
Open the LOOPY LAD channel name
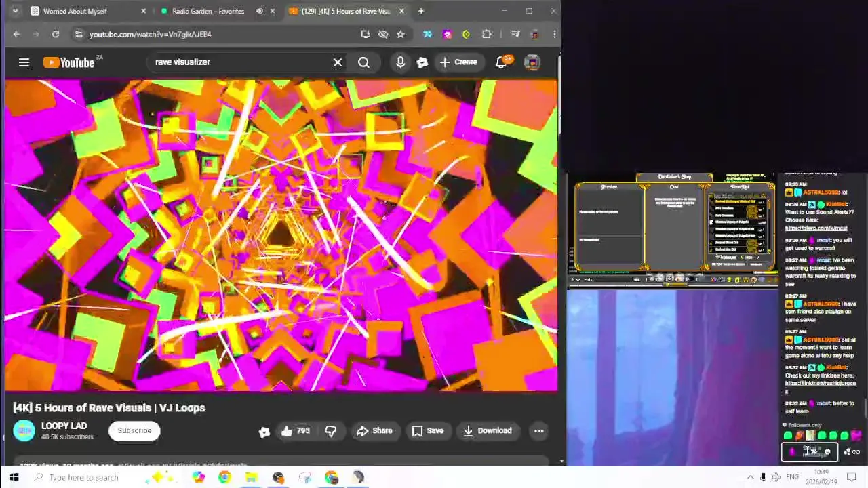tap(64, 426)
